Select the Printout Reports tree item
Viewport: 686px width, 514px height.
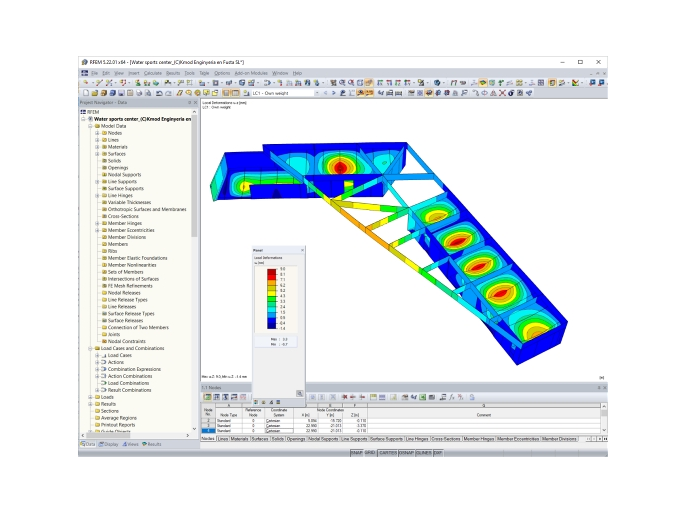point(118,425)
